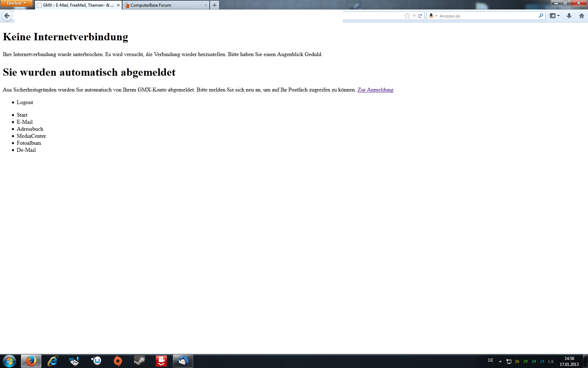Open the Windows Start menu orb
This screenshot has height=368, width=588.
(9, 361)
